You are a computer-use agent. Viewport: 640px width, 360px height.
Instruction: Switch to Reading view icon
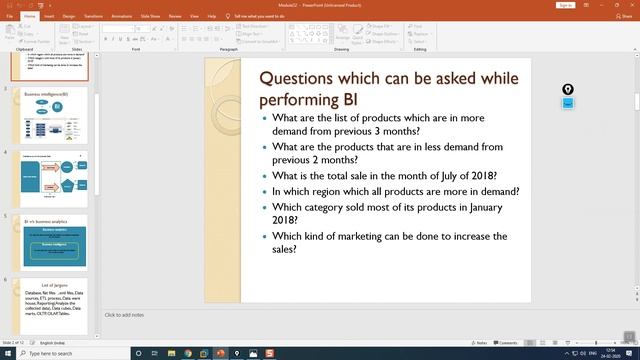click(x=555, y=343)
